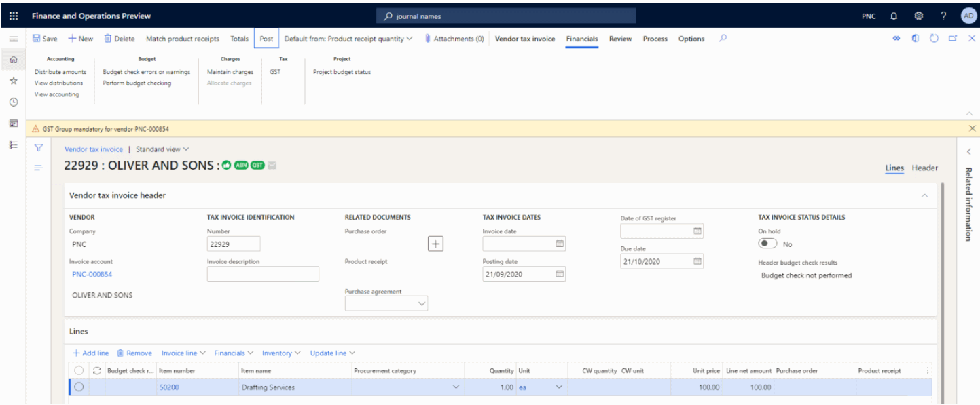The image size is (980, 405).
Task: Open PNC-000854 invoice account link
Action: pos(92,274)
